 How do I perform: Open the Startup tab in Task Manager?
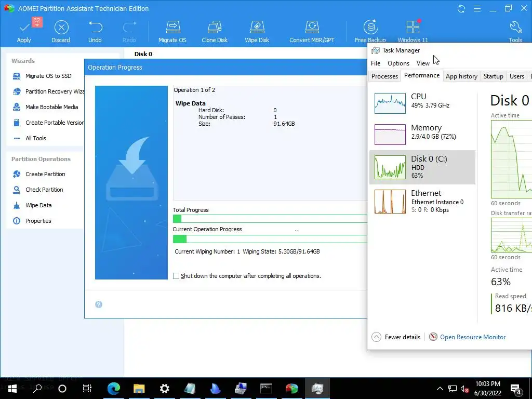[x=494, y=76]
